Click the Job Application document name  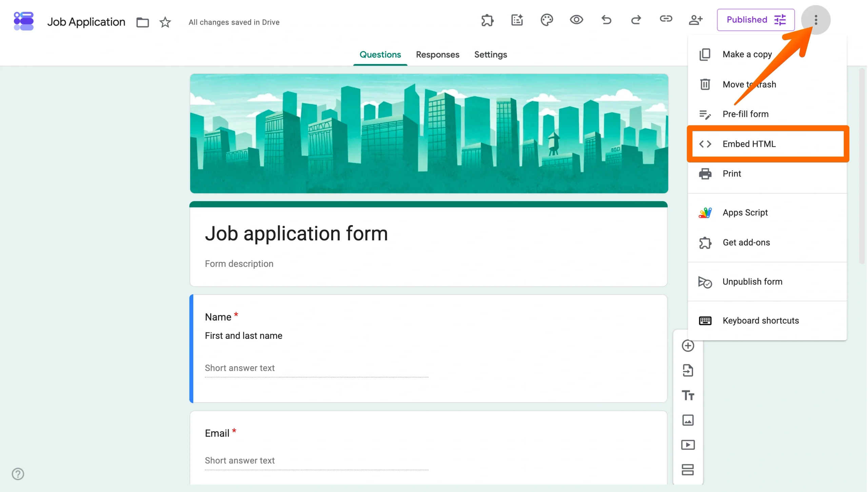coord(86,22)
